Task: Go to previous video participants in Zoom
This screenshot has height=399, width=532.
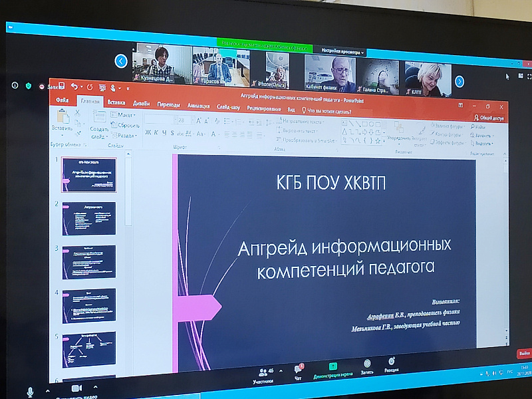Action: click(121, 61)
